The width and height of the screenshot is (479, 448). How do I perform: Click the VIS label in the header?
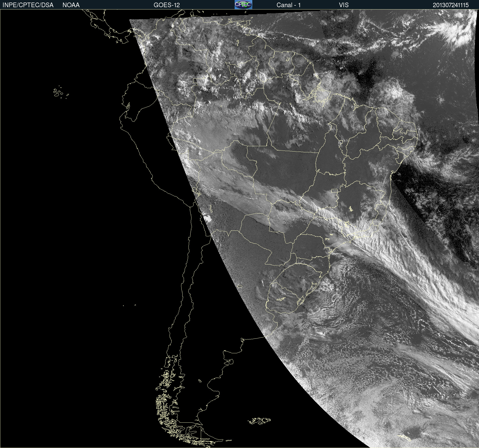(x=344, y=5)
